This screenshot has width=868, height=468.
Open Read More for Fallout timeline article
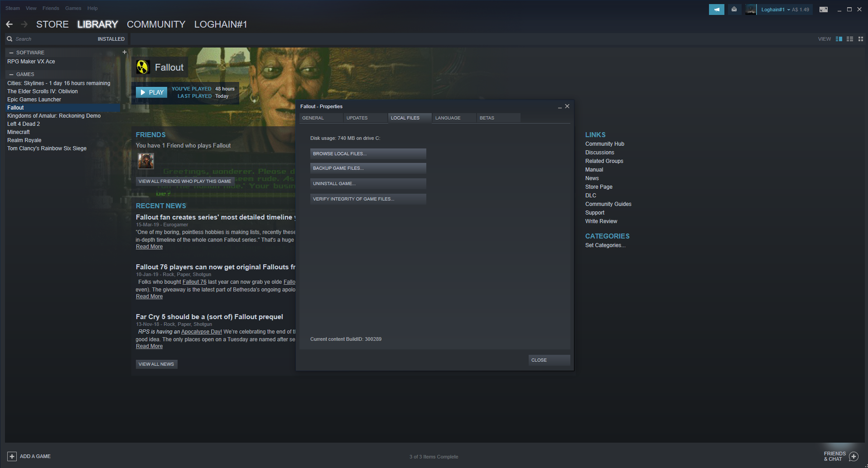pyautogui.click(x=149, y=247)
